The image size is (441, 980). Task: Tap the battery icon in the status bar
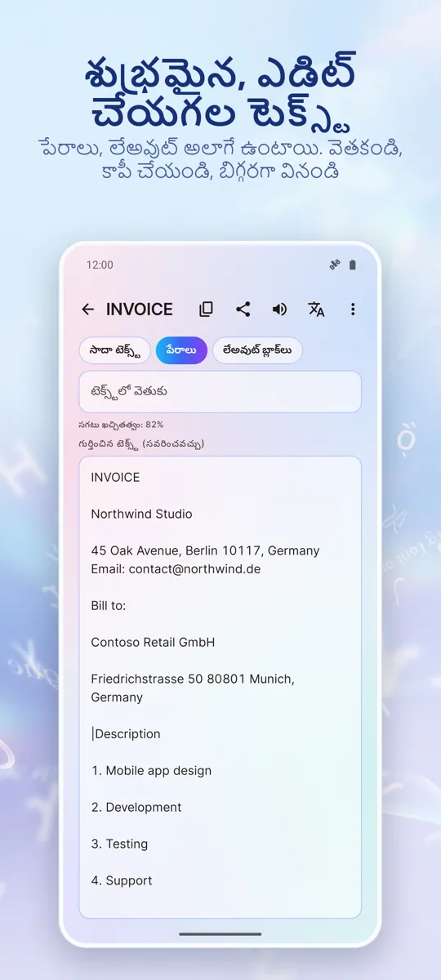tap(353, 265)
